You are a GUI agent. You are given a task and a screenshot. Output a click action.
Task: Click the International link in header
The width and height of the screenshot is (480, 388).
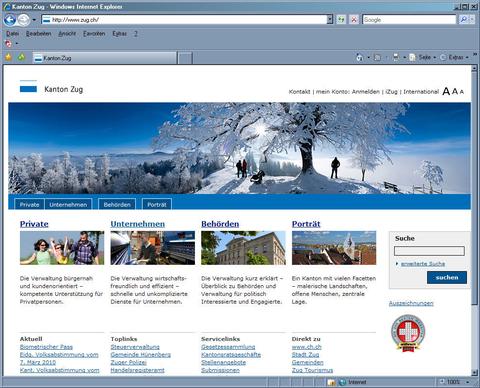(x=421, y=92)
